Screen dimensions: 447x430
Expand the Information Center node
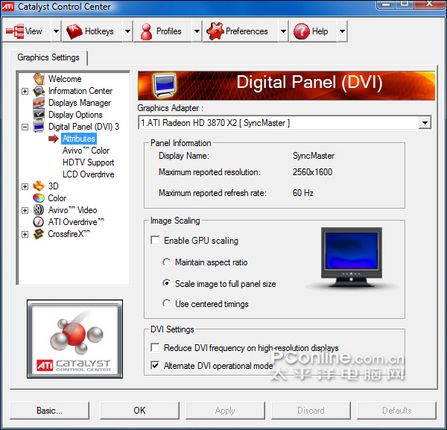tap(25, 91)
